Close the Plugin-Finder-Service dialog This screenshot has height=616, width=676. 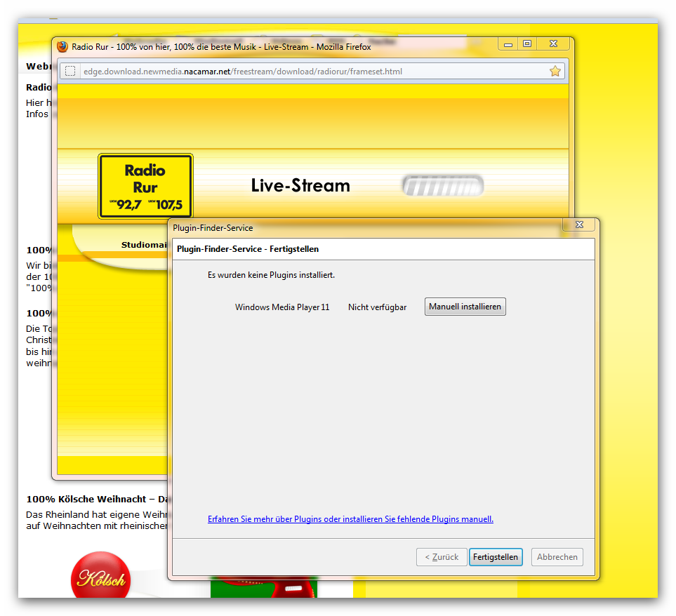coord(579,225)
